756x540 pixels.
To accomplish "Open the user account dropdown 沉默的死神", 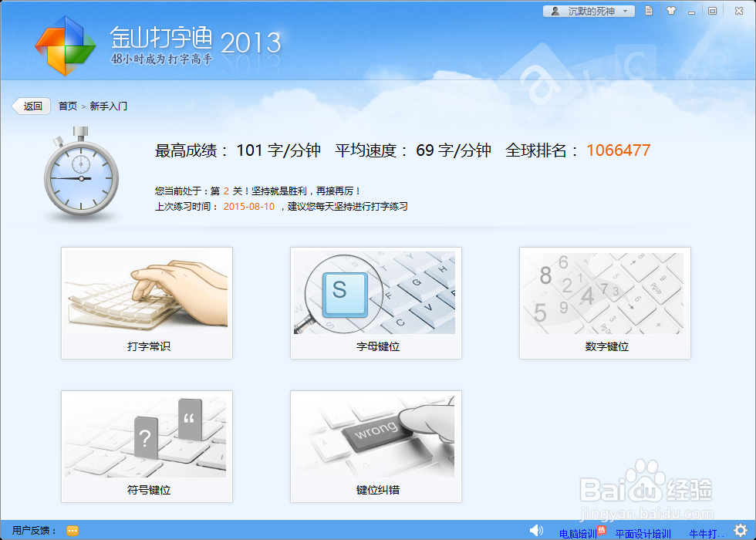I will [x=589, y=11].
